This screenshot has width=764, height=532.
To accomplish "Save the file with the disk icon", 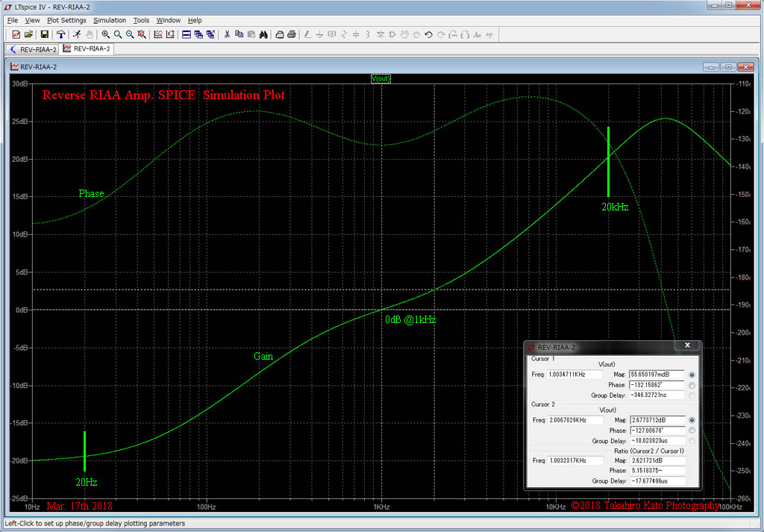I will click(46, 34).
